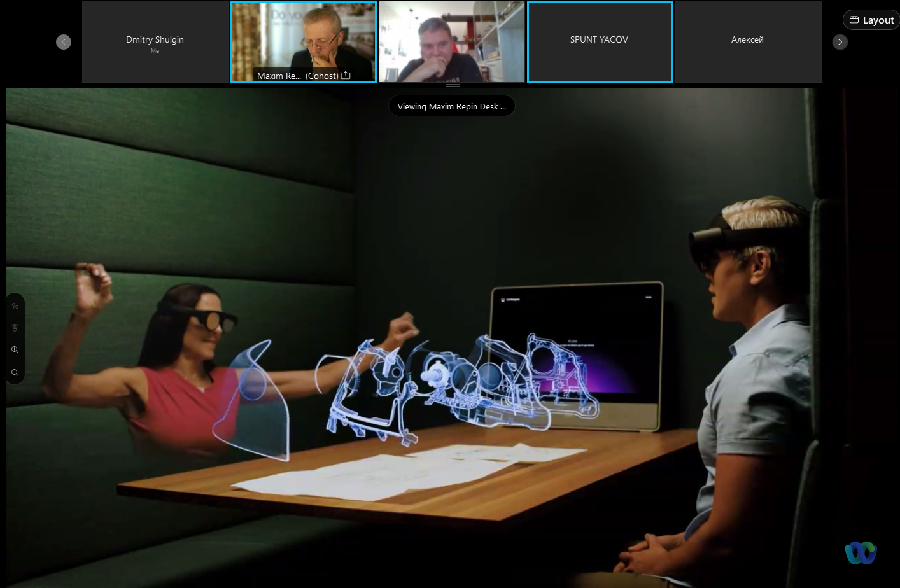
Task: Click the Webex logo watermark
Action: 861,552
